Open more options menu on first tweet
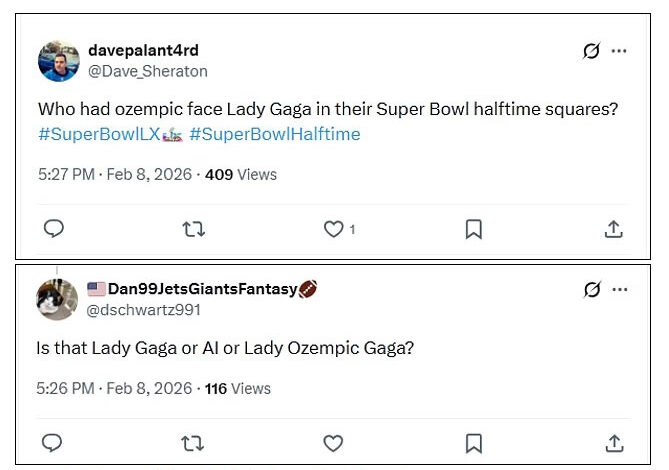 620,50
